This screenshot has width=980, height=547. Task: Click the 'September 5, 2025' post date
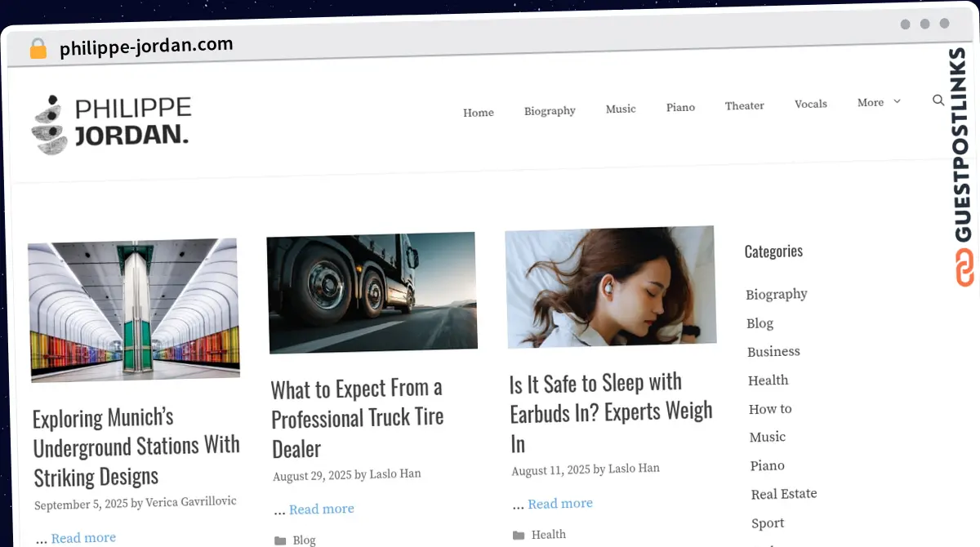(81, 505)
